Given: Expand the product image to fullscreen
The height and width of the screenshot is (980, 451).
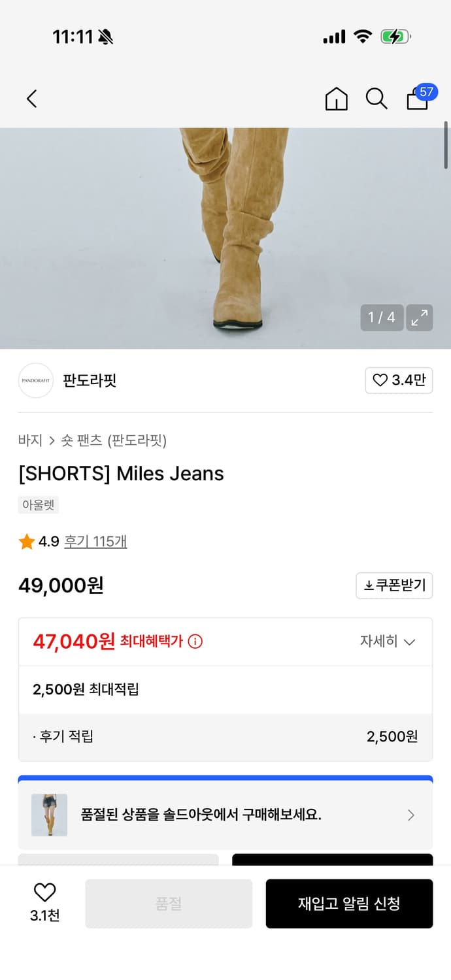Looking at the screenshot, I should click(x=420, y=318).
